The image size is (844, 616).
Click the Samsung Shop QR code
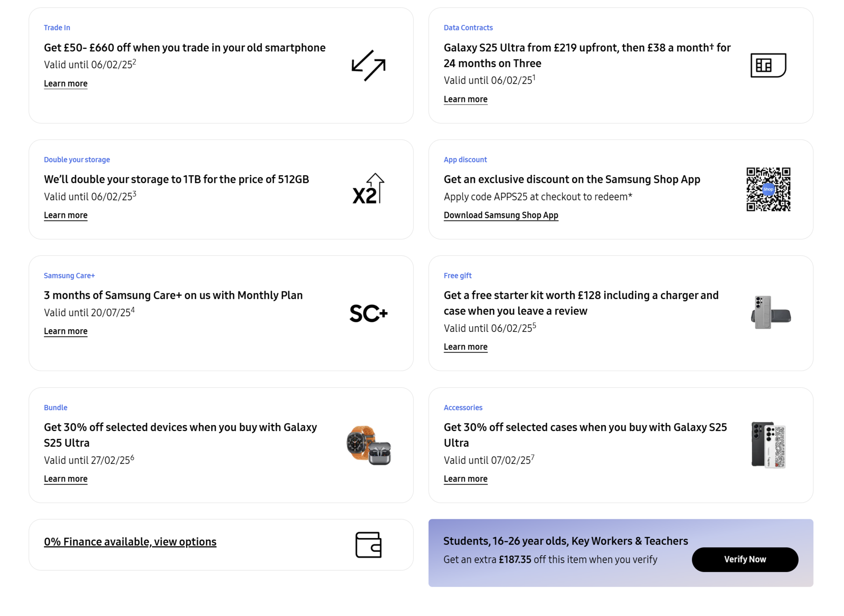click(x=768, y=190)
